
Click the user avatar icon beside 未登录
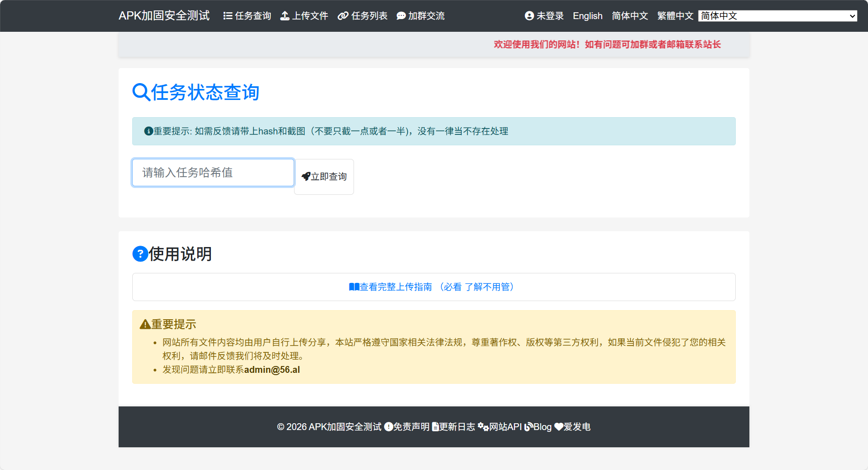(529, 16)
